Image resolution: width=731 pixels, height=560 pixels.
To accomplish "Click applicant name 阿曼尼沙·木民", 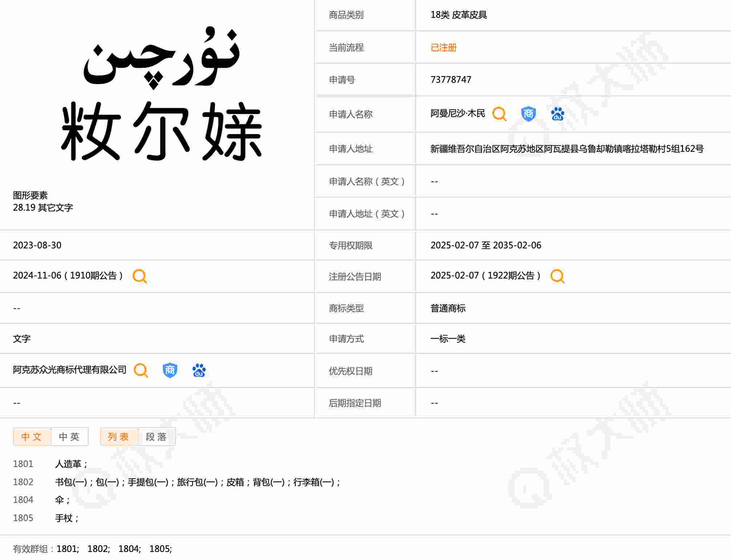I will pyautogui.click(x=457, y=114).
